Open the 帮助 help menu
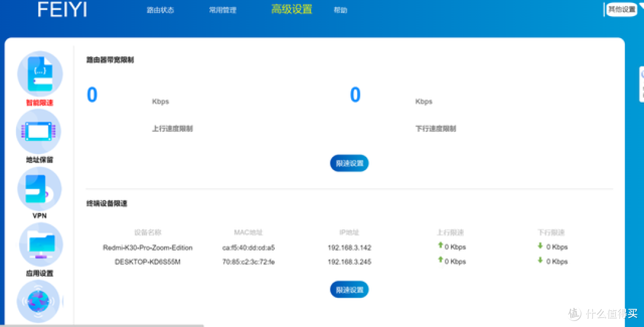Viewport: 644px width, 327px height. pyautogui.click(x=340, y=10)
